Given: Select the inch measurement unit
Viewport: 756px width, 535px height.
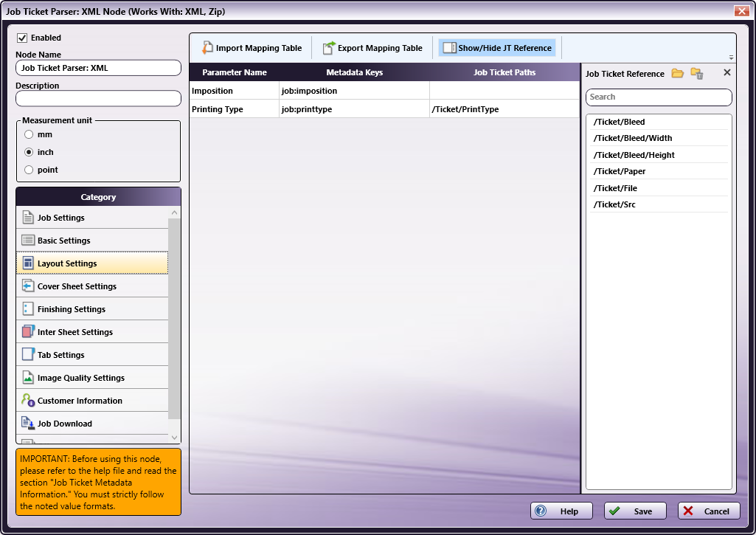Looking at the screenshot, I should [x=29, y=152].
